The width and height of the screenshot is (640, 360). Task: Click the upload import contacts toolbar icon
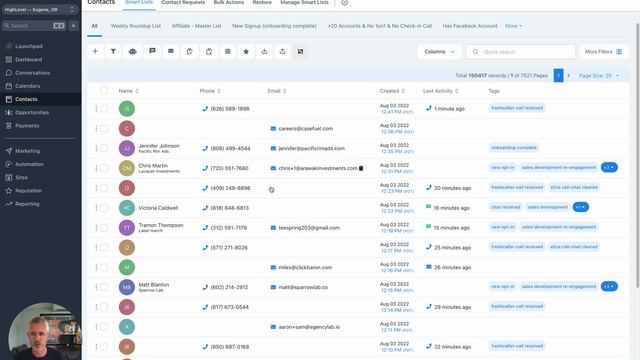[282, 51]
